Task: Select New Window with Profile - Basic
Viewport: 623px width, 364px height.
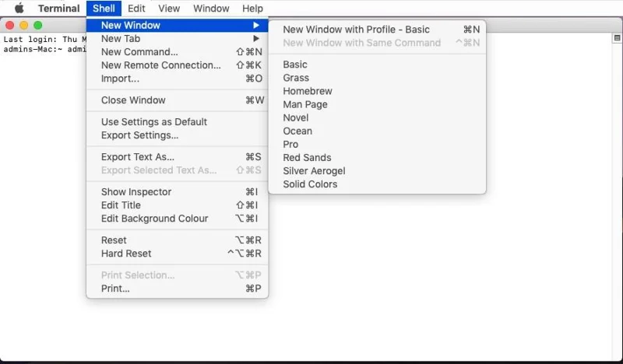Action: (356, 30)
